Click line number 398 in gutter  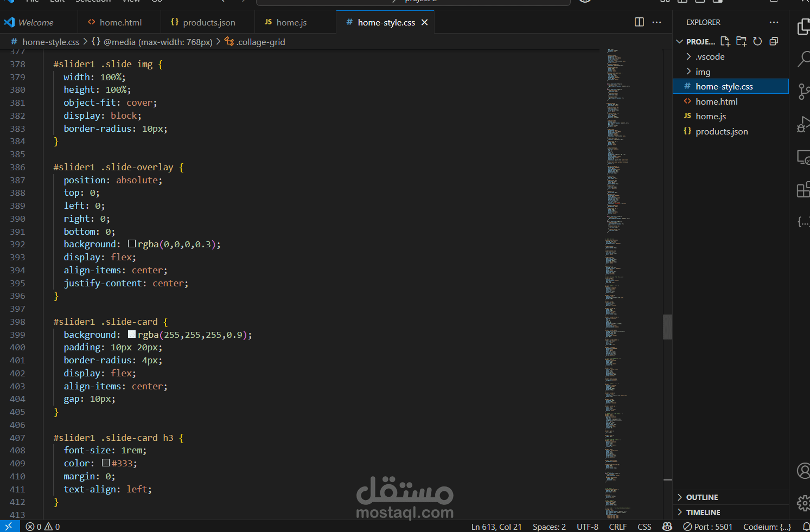pos(17,322)
